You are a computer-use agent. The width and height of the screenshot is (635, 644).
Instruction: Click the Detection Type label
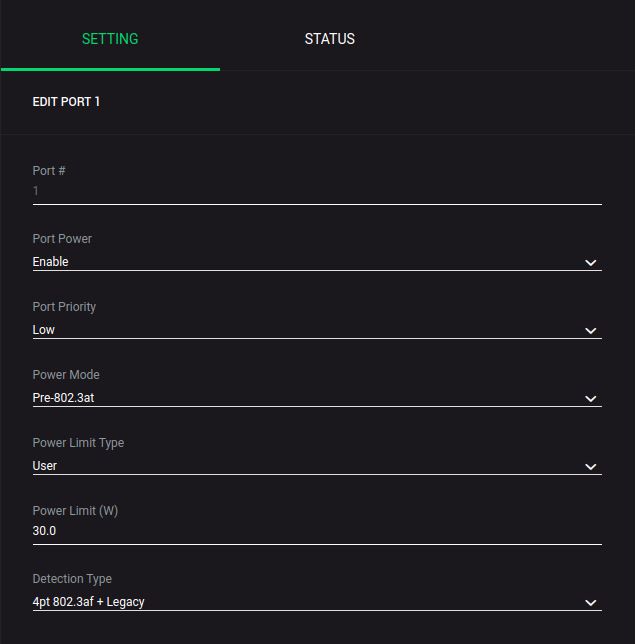(72, 579)
